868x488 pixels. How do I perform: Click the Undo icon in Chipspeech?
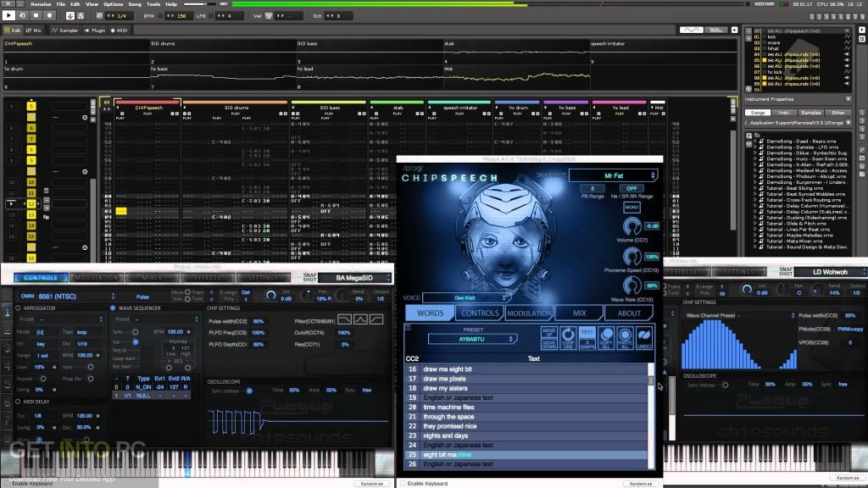[x=644, y=337]
